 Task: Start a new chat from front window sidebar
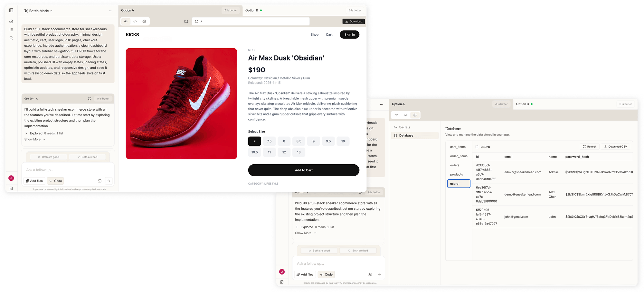pos(11,22)
